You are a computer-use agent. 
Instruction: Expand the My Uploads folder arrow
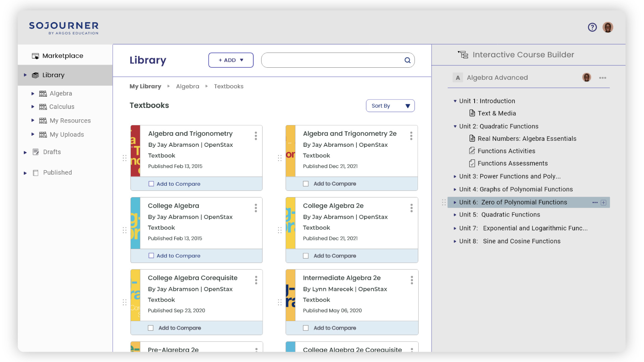tap(33, 134)
